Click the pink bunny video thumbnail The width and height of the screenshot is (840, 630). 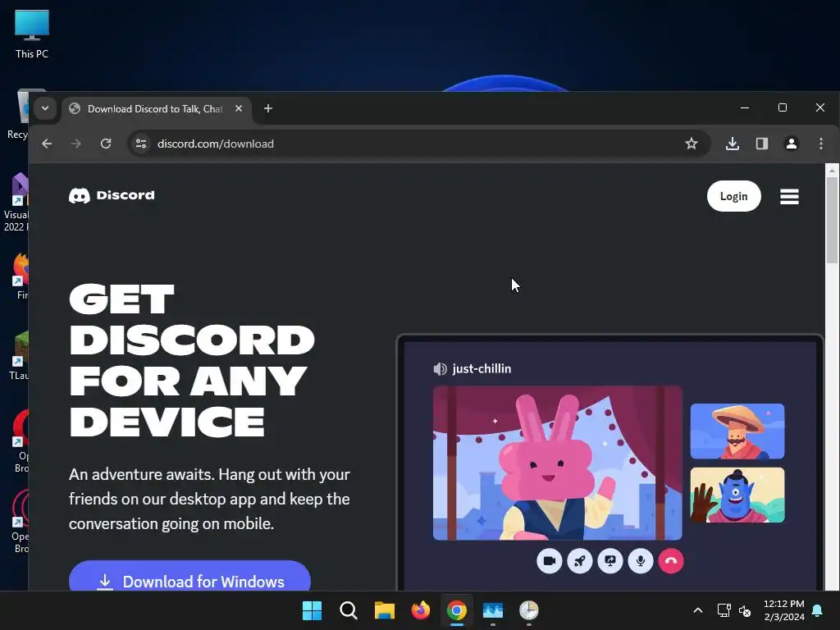558,463
